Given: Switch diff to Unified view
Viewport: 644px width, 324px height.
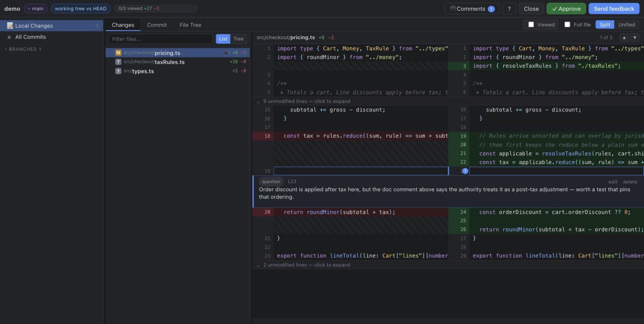Looking at the screenshot, I should coord(627,25).
